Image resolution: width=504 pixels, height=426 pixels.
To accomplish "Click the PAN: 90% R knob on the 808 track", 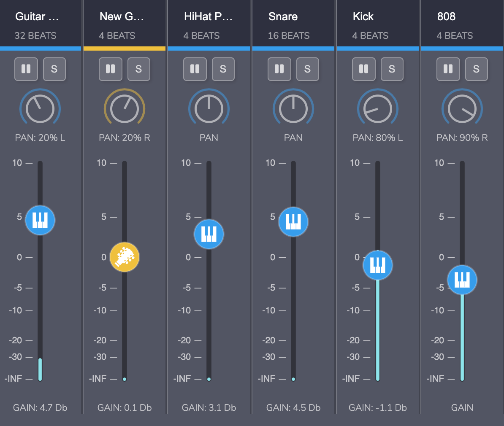I will click(x=462, y=108).
